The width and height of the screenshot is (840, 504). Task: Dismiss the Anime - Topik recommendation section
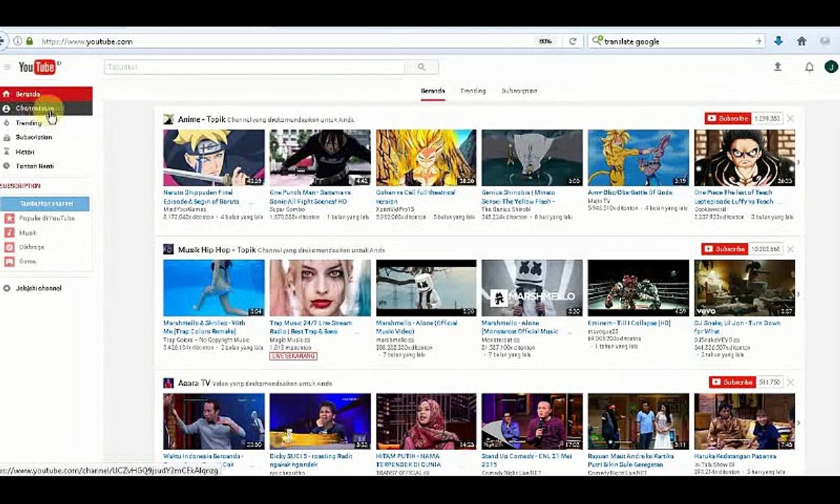pos(790,119)
